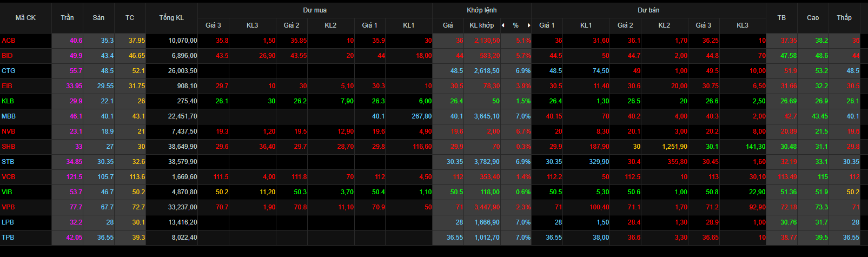Select the TPB ticker
Screen dimensions: 868x257
click(x=8, y=238)
